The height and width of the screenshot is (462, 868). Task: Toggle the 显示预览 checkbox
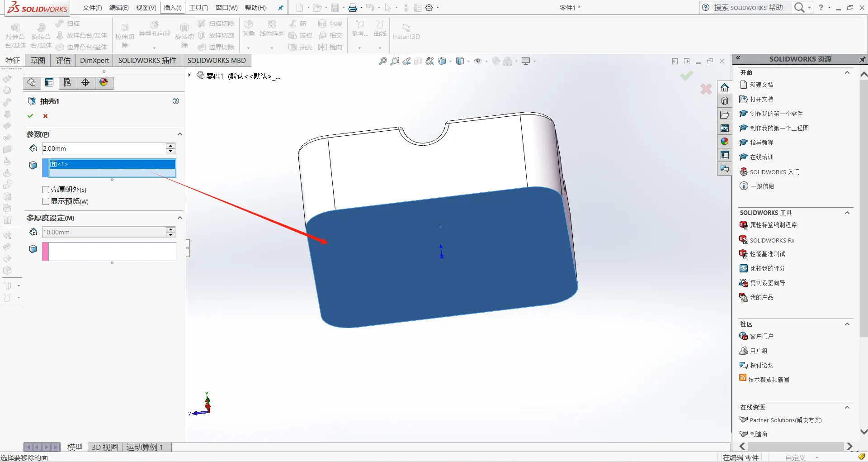pyautogui.click(x=46, y=201)
